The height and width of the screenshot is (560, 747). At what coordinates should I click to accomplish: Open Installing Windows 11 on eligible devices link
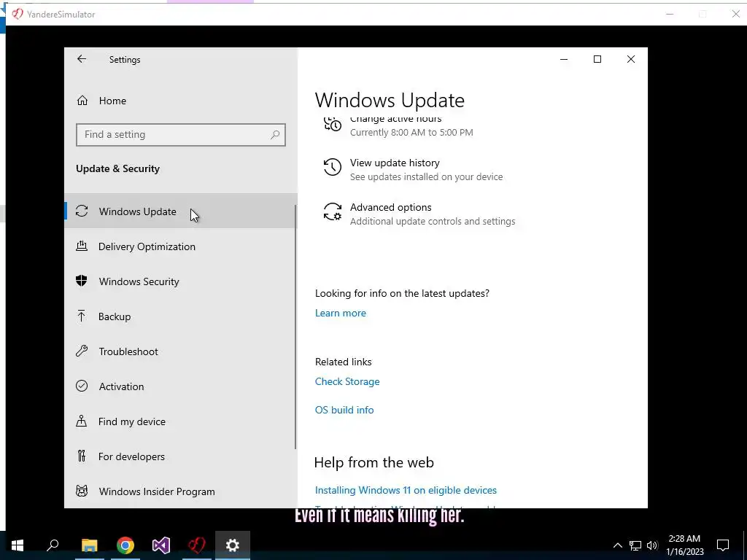[x=406, y=490]
